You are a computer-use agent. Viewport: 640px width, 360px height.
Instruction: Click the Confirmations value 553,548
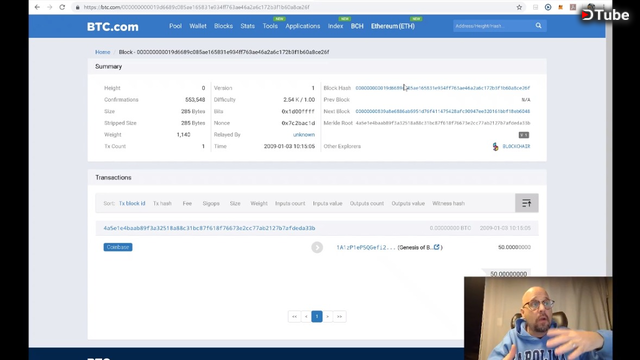[x=195, y=100]
